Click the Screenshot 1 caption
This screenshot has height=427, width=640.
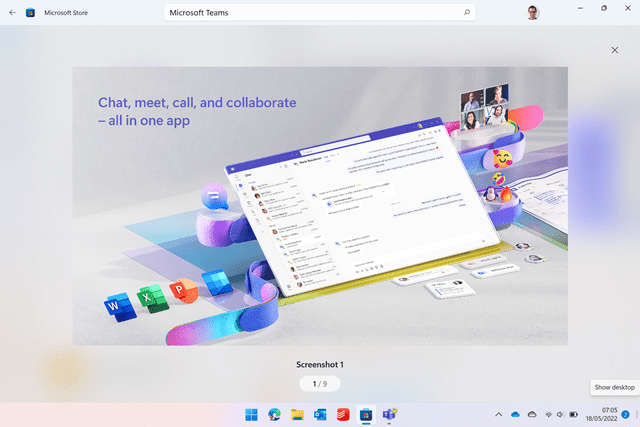[x=320, y=365]
